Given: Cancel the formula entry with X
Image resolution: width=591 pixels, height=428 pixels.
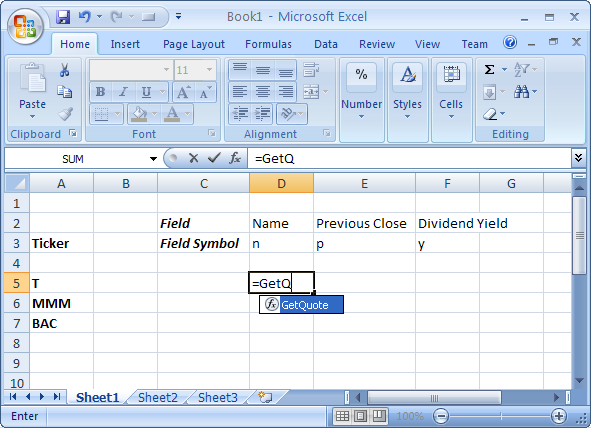Looking at the screenshot, I should tap(194, 158).
